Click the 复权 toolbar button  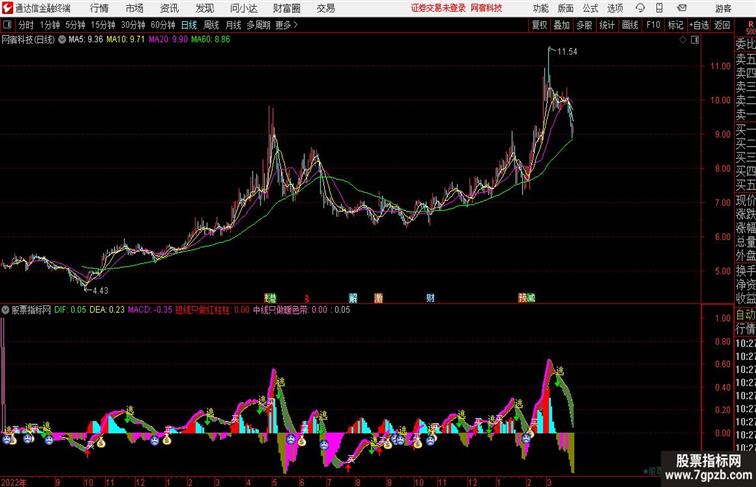[x=539, y=25]
